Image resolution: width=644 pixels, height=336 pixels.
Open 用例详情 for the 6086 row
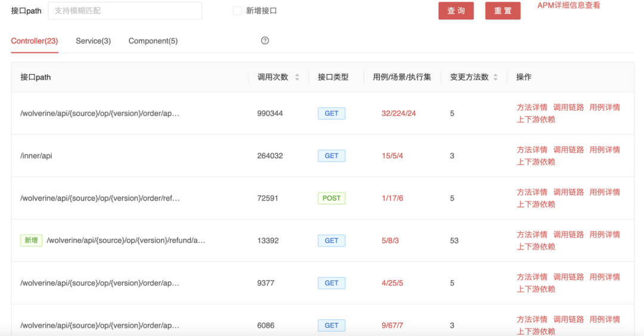[605, 319]
